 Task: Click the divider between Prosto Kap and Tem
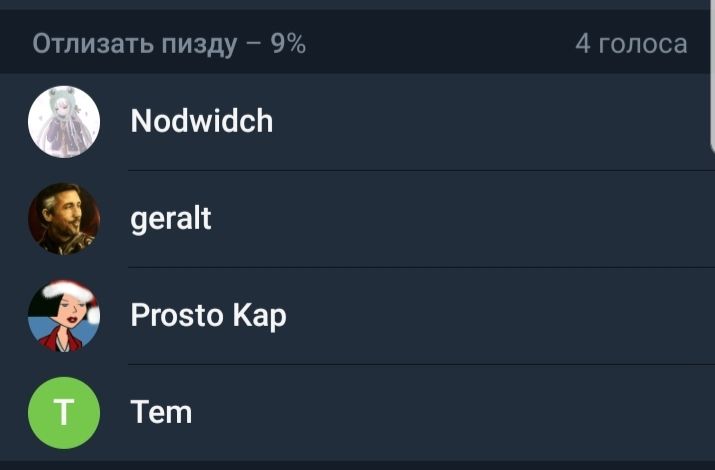(420, 364)
